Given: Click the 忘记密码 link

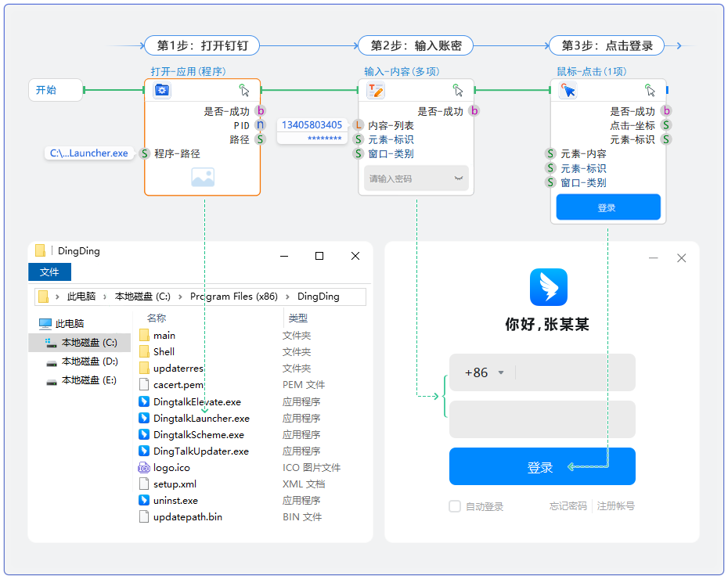Looking at the screenshot, I should (568, 506).
